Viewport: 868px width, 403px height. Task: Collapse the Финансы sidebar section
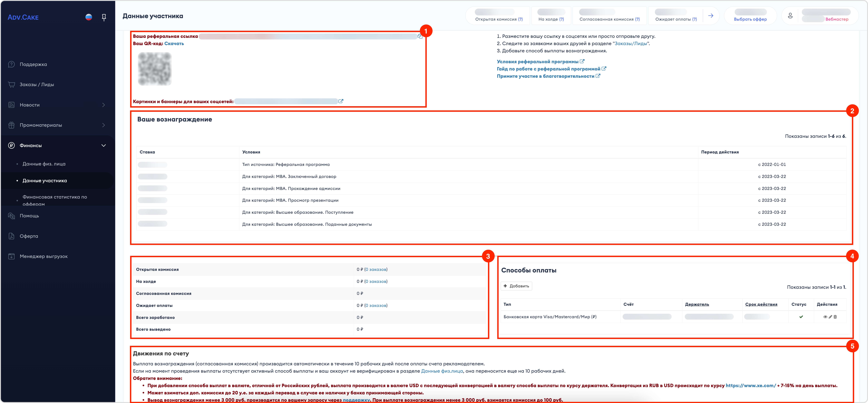[x=103, y=146]
